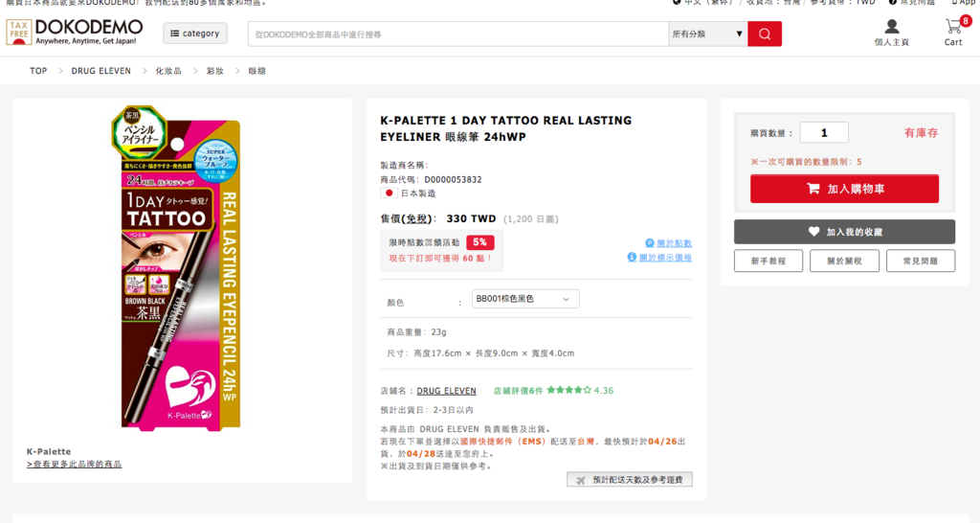Go to TOP in breadcrumb
Image resolution: width=980 pixels, height=523 pixels.
coord(38,71)
